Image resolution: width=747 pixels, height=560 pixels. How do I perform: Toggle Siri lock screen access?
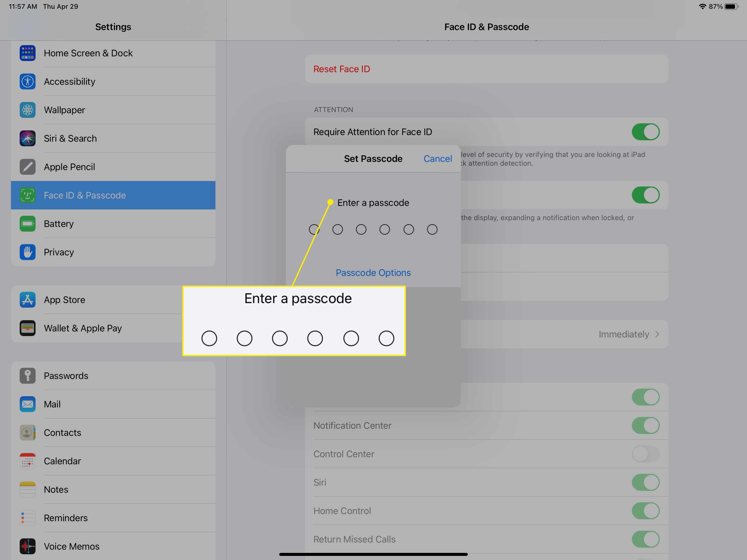(x=645, y=482)
